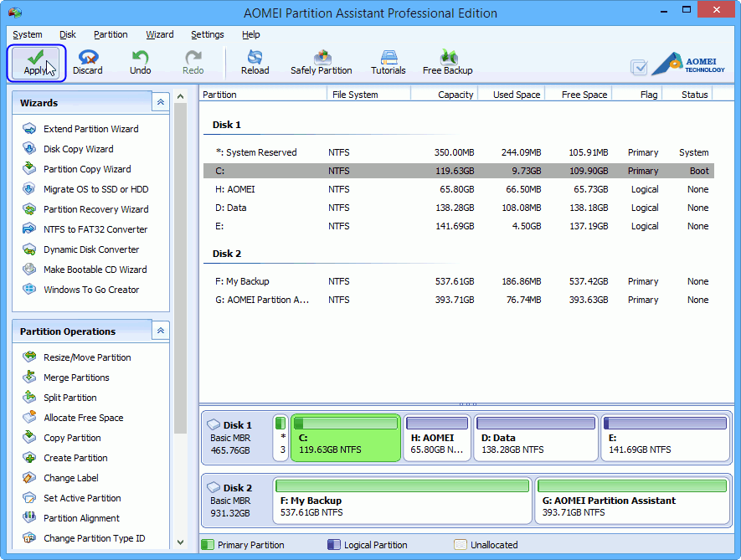Discard pending operations in the toolbar

(x=87, y=63)
